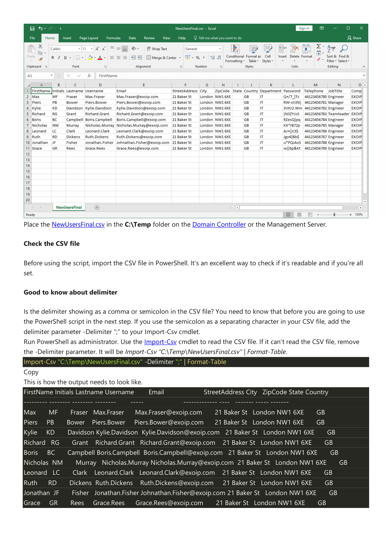Viewport: 392px width, 554px height.
Task: Click the Insert cells icon
Action: click(x=282, y=49)
